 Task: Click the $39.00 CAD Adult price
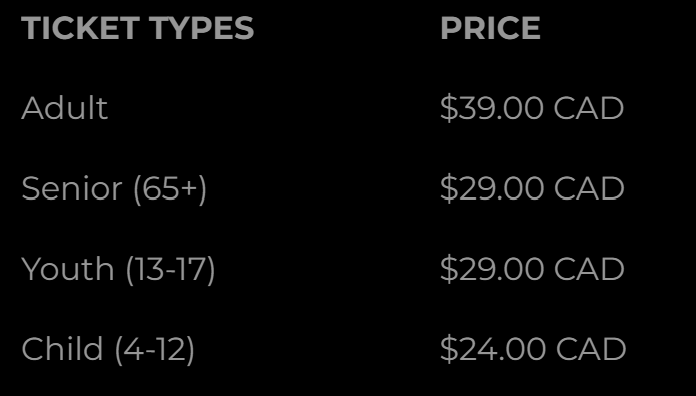coord(532,108)
